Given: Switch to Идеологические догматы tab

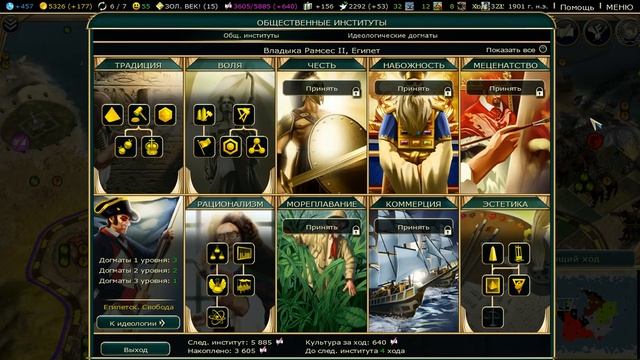Looking at the screenshot, I should (392, 36).
